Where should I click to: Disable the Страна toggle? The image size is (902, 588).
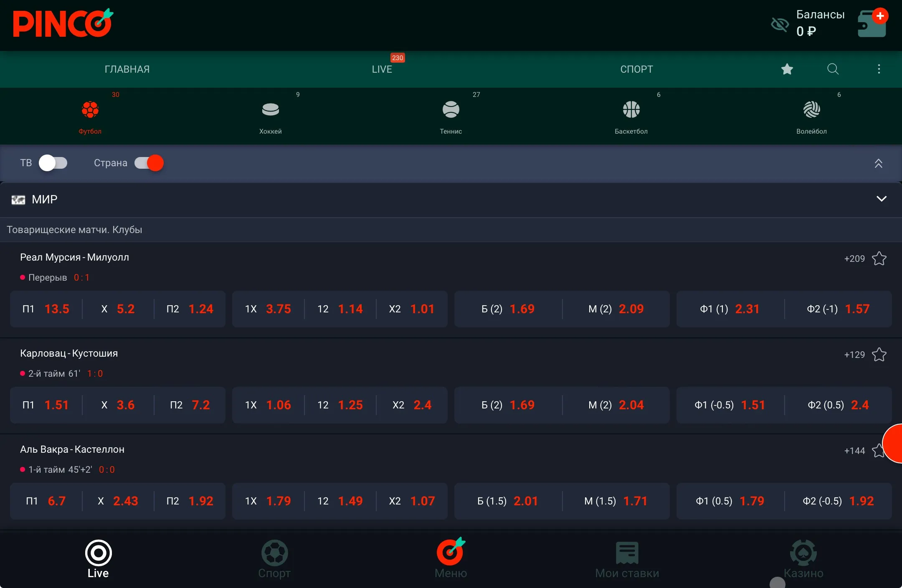click(149, 163)
